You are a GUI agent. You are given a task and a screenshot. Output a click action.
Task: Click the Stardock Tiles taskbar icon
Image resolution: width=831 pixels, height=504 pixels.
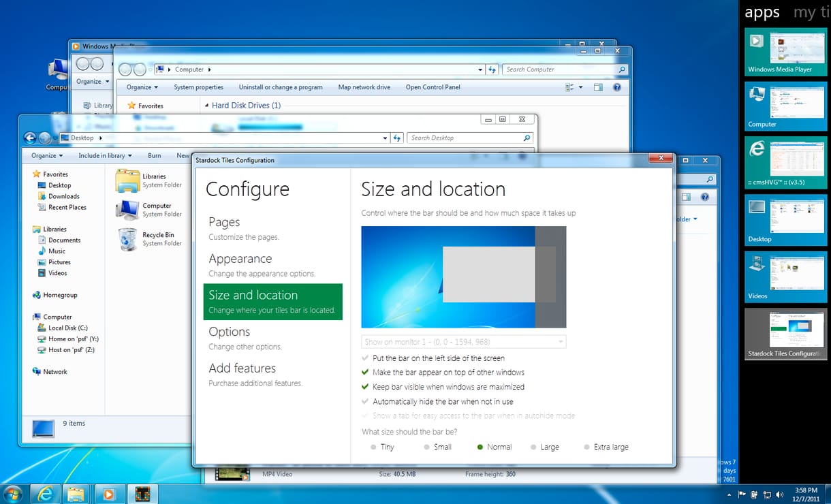tap(142, 494)
